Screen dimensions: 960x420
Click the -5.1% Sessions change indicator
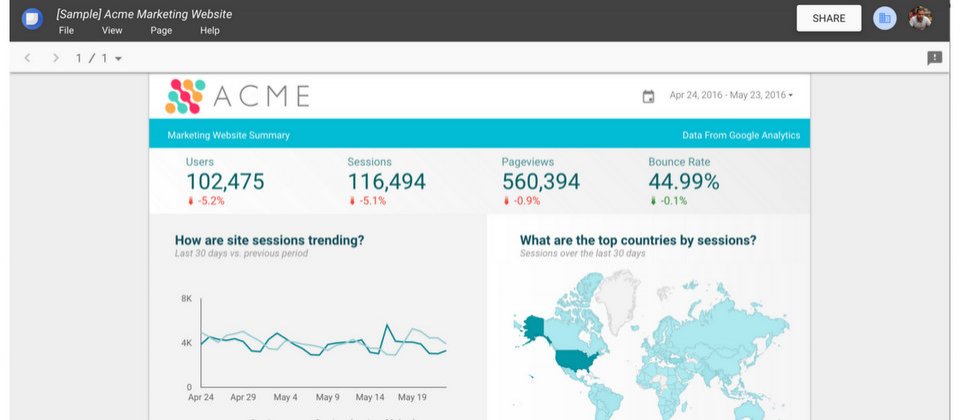[367, 201]
